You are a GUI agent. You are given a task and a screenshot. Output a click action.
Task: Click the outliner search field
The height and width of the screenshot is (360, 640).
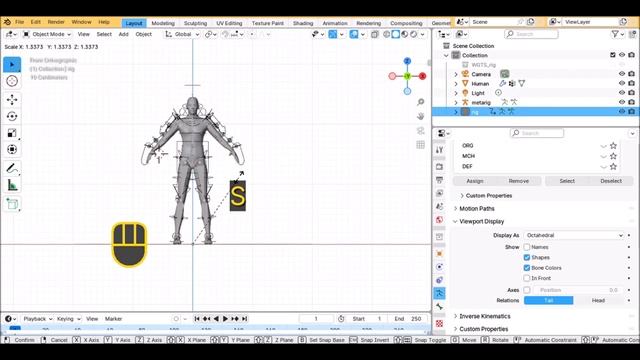pos(531,34)
